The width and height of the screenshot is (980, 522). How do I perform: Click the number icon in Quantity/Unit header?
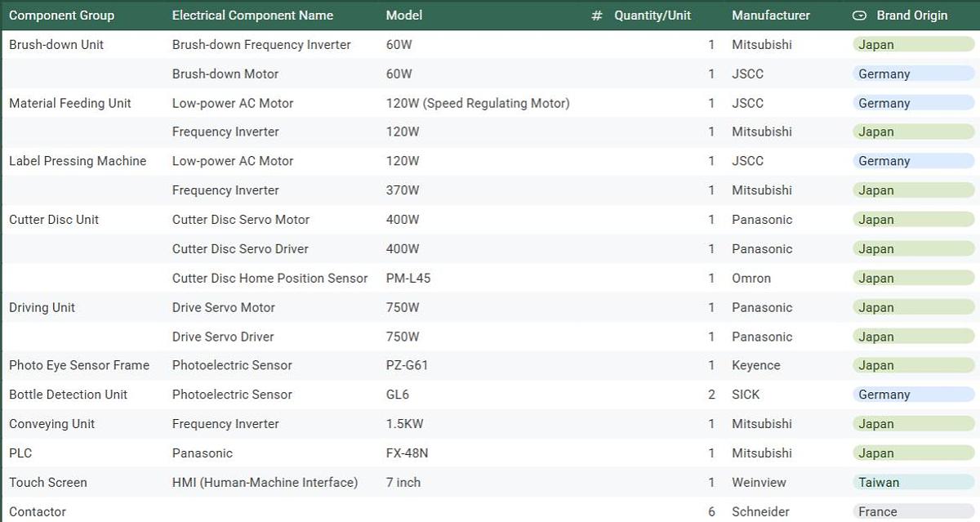[x=596, y=16]
